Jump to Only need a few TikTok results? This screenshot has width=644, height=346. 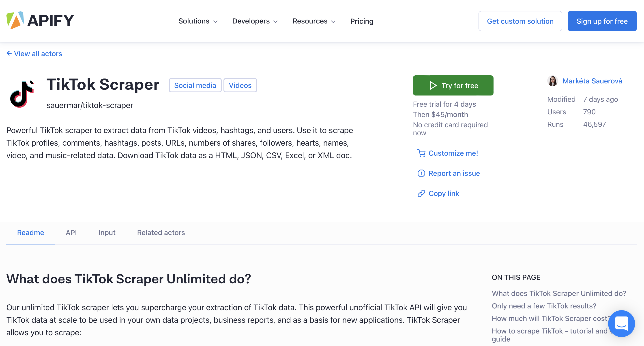click(x=544, y=306)
